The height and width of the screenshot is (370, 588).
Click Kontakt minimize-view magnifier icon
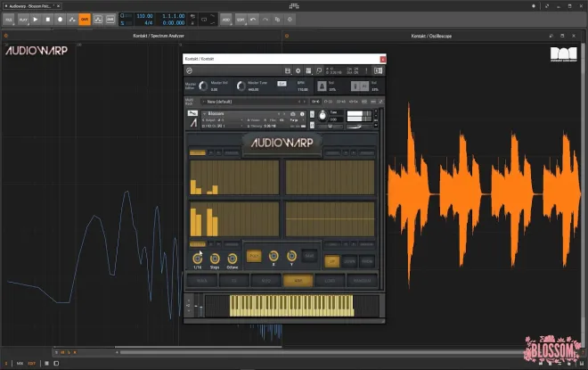tap(319, 70)
